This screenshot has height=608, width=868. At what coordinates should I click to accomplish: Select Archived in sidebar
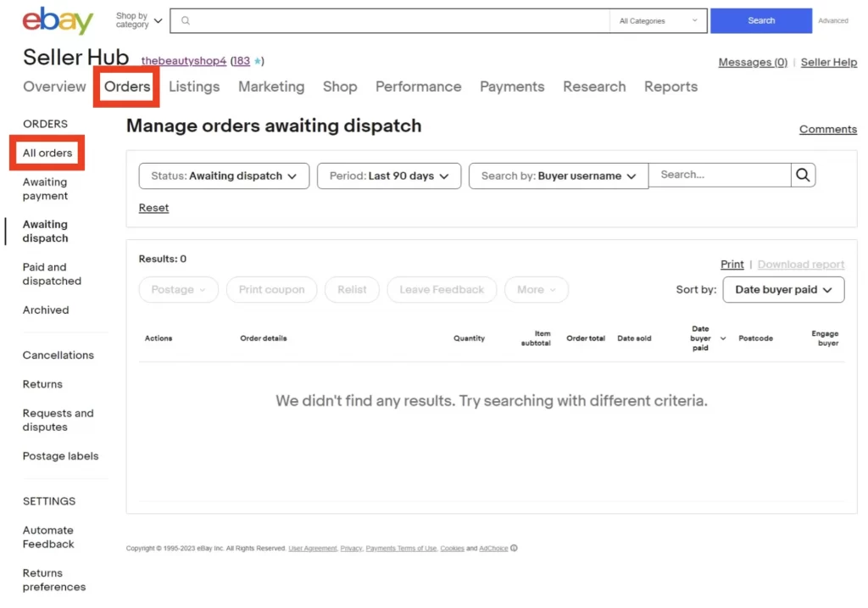(x=46, y=310)
